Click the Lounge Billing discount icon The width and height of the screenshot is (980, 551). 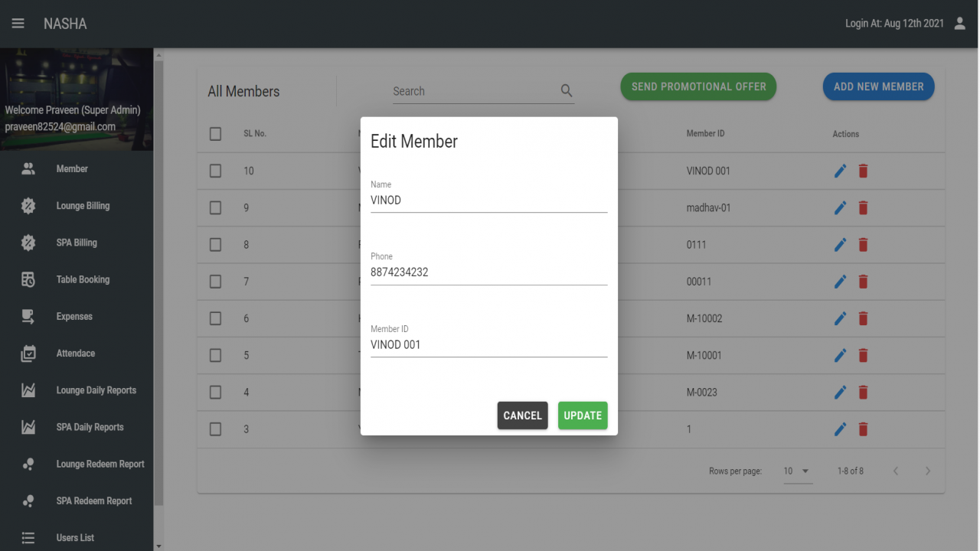point(28,206)
